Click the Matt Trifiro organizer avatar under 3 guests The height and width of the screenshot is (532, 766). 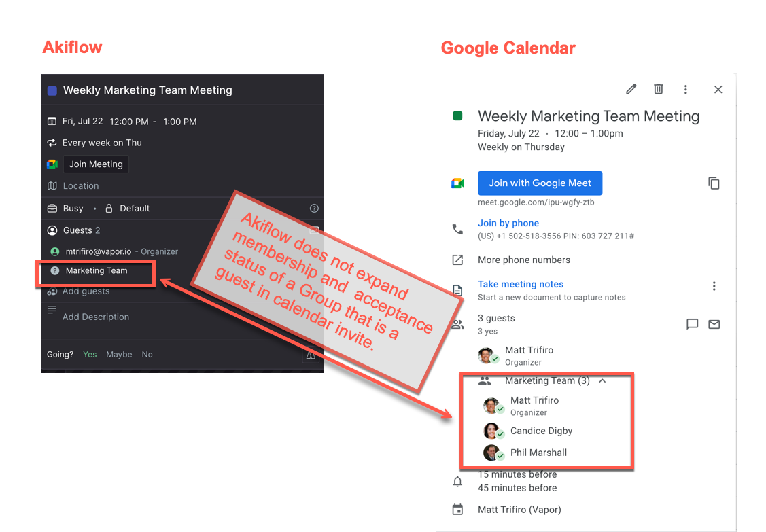(487, 355)
